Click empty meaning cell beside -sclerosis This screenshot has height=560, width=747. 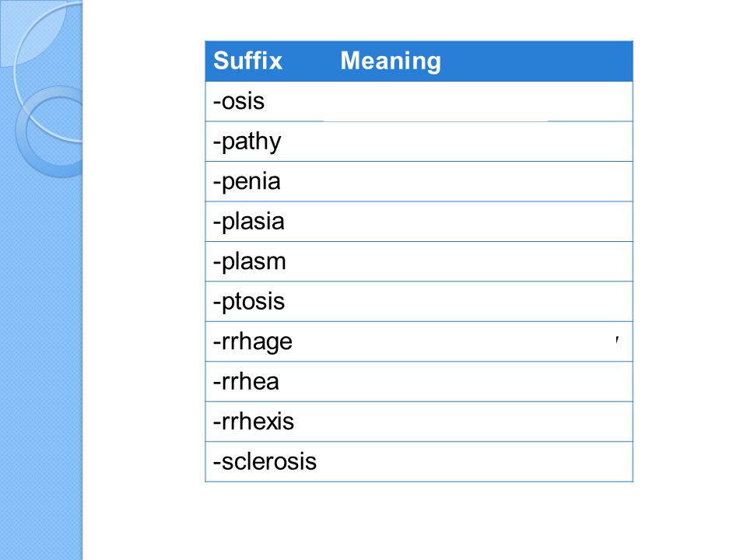tap(483, 461)
